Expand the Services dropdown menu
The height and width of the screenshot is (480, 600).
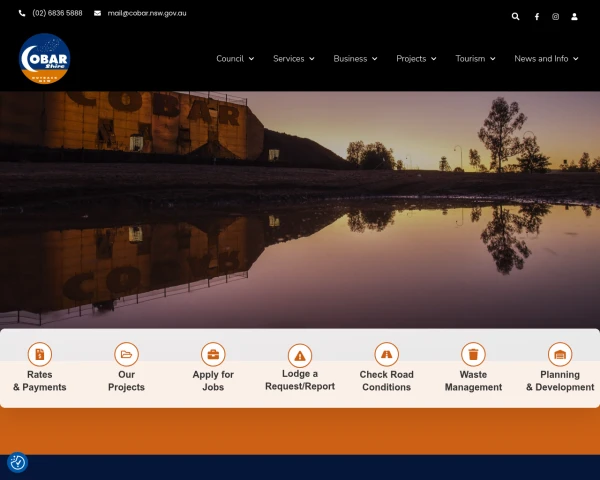(293, 59)
